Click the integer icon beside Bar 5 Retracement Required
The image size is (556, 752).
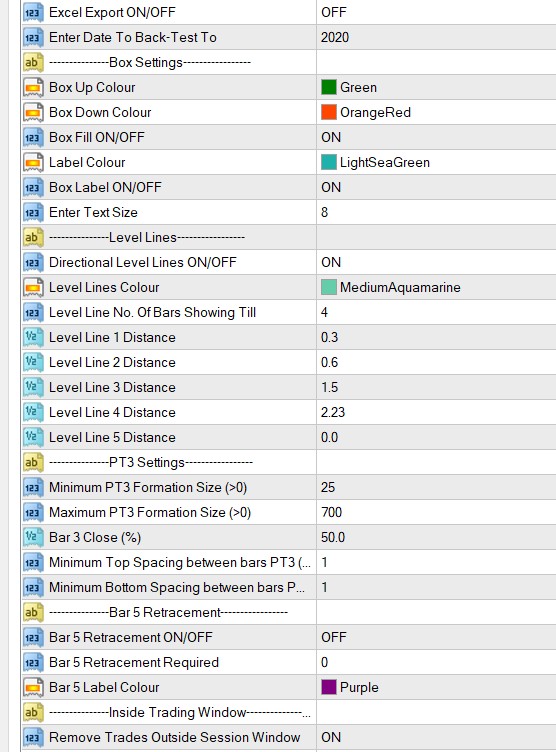[33, 662]
